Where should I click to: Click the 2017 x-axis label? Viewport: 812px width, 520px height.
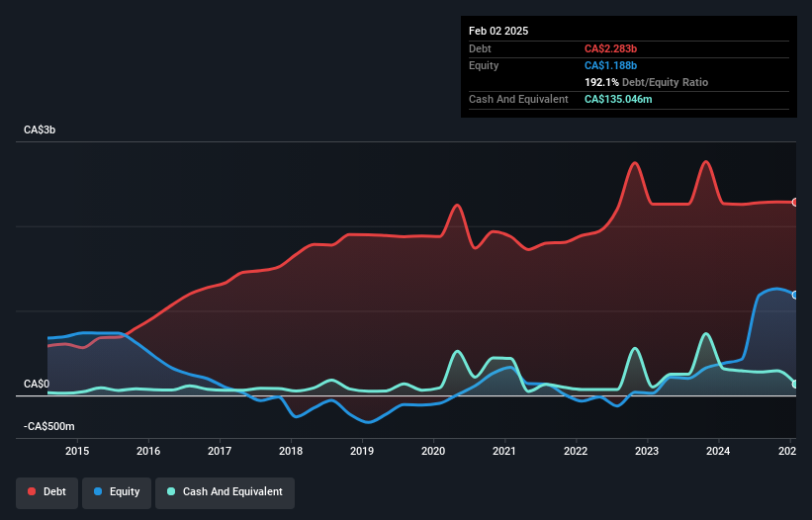point(220,451)
